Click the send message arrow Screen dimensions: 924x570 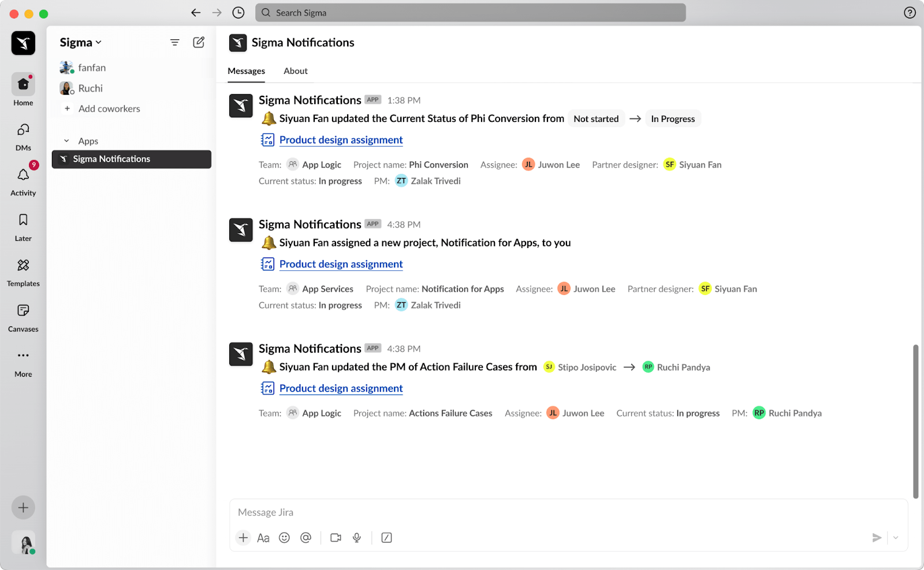coord(877,538)
